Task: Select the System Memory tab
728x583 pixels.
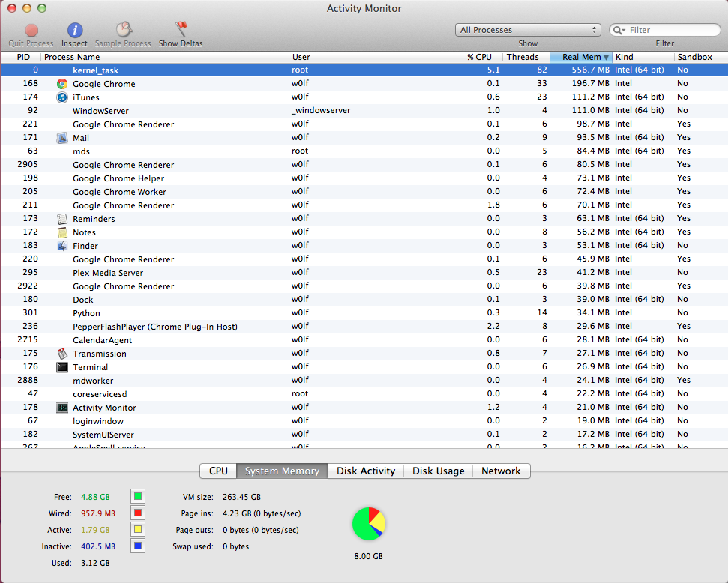Action: (x=283, y=471)
